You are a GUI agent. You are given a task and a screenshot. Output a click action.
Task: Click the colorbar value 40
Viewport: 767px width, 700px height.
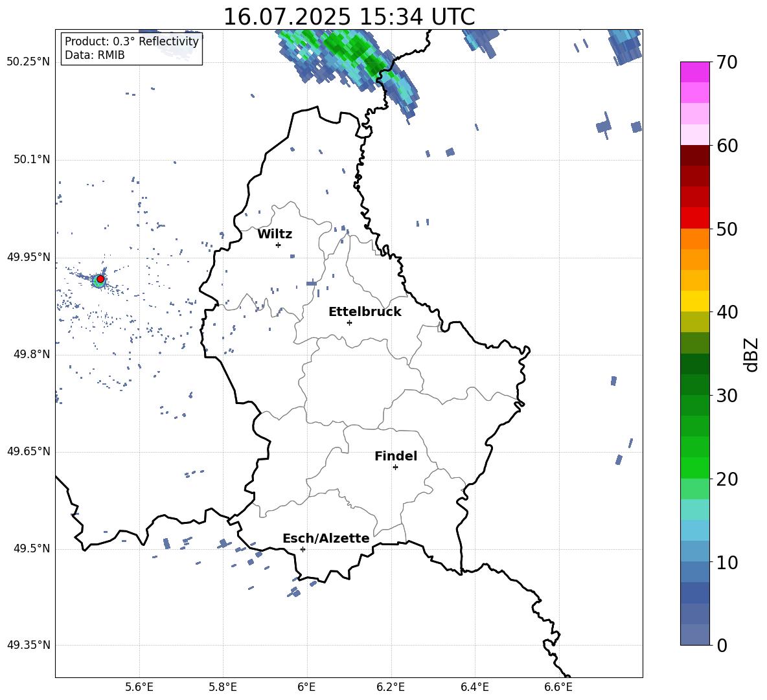[x=727, y=312]
